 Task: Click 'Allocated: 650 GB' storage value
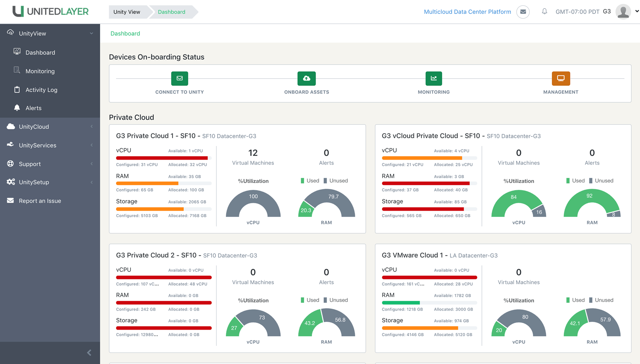(452, 216)
